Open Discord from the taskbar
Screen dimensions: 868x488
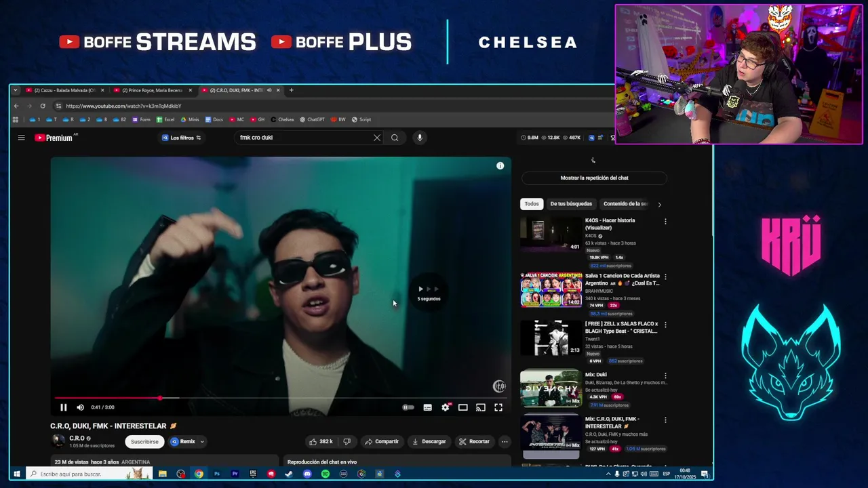[x=307, y=474]
